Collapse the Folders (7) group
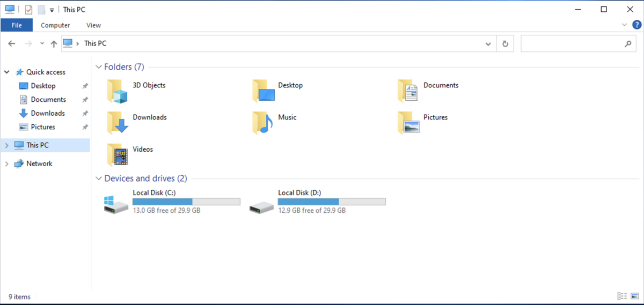Screen dimensions: 644x305 coord(98,67)
